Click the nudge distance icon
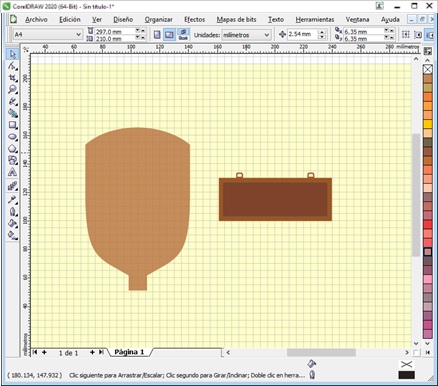The width and height of the screenshot is (438, 386). [282, 34]
